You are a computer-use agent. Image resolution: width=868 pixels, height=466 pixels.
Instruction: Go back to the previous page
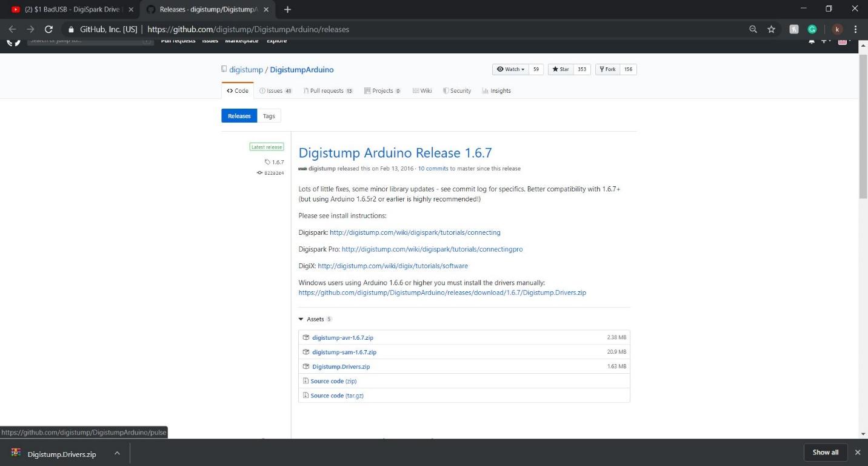[x=12, y=29]
